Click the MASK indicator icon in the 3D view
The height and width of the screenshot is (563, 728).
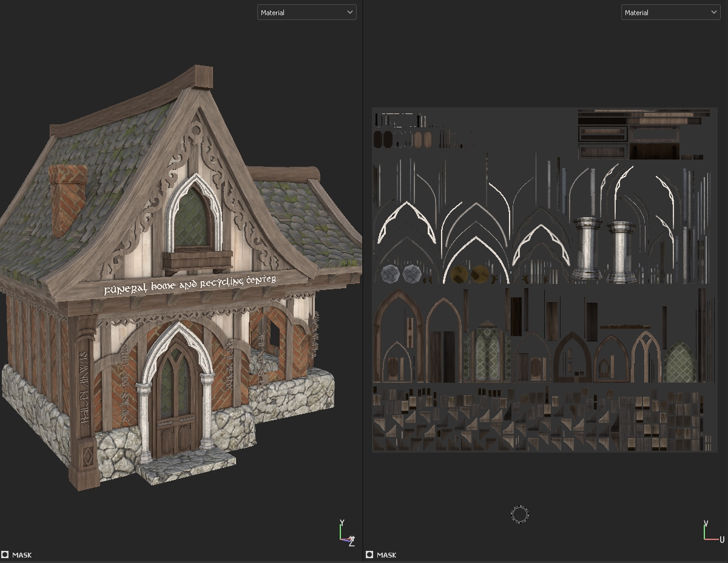(5, 555)
